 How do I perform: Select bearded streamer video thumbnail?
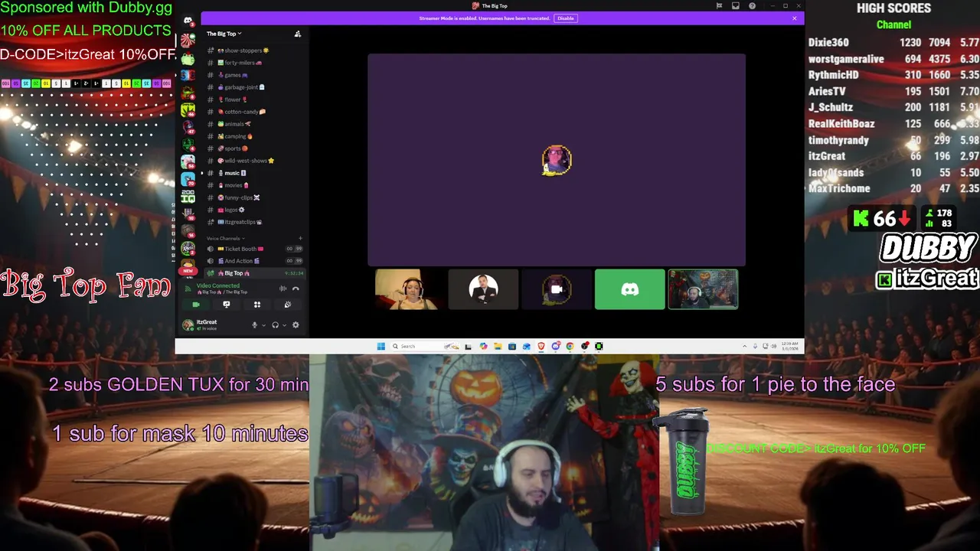pos(703,289)
